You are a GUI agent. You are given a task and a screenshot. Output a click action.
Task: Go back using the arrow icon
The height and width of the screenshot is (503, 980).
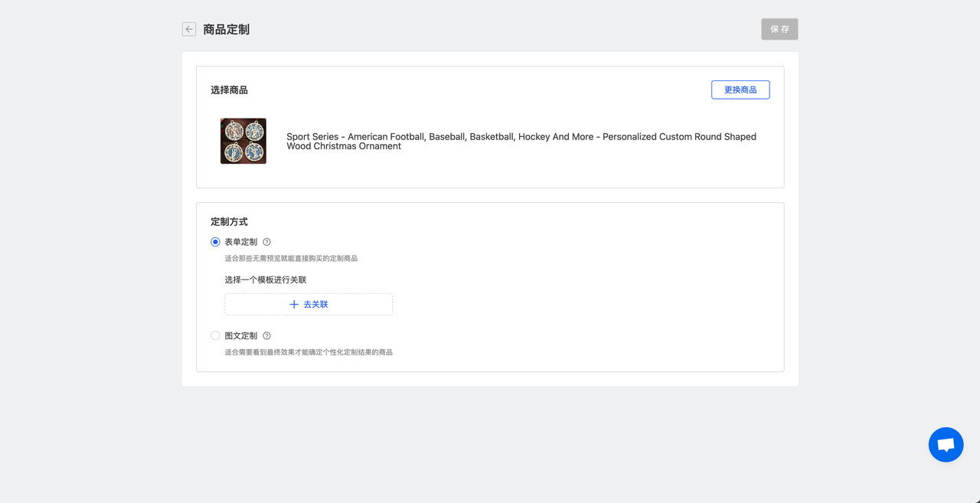tap(189, 29)
